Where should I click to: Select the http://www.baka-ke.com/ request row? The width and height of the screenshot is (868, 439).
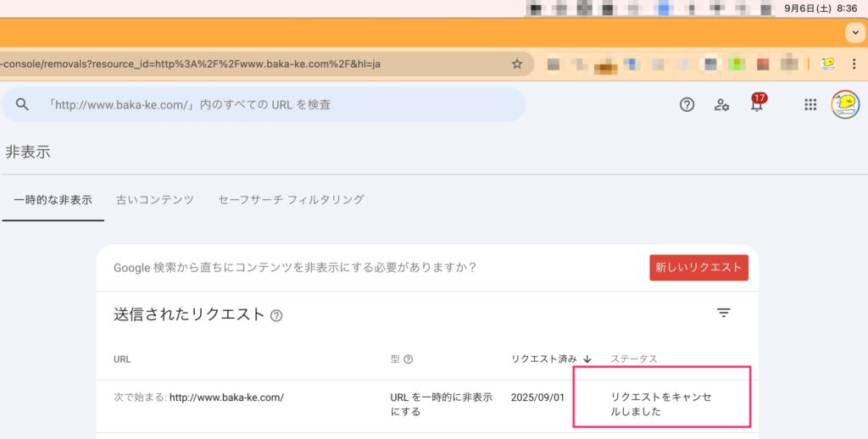(x=225, y=397)
